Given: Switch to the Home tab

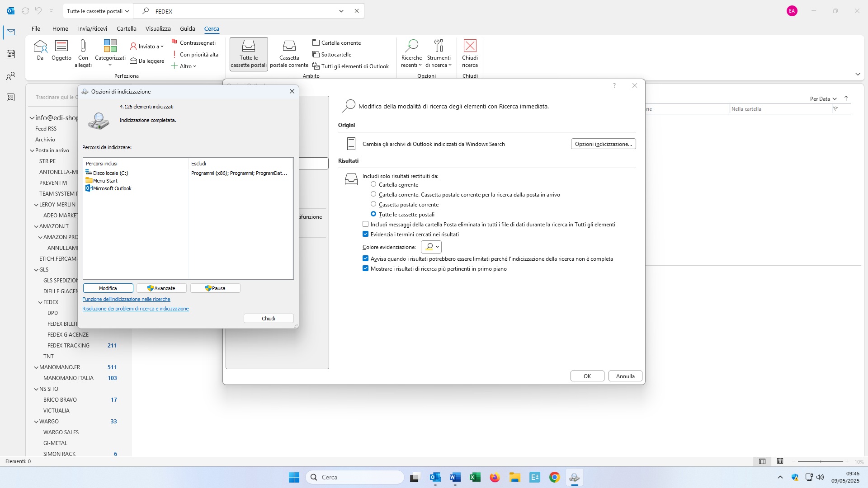Looking at the screenshot, I should 60,28.
